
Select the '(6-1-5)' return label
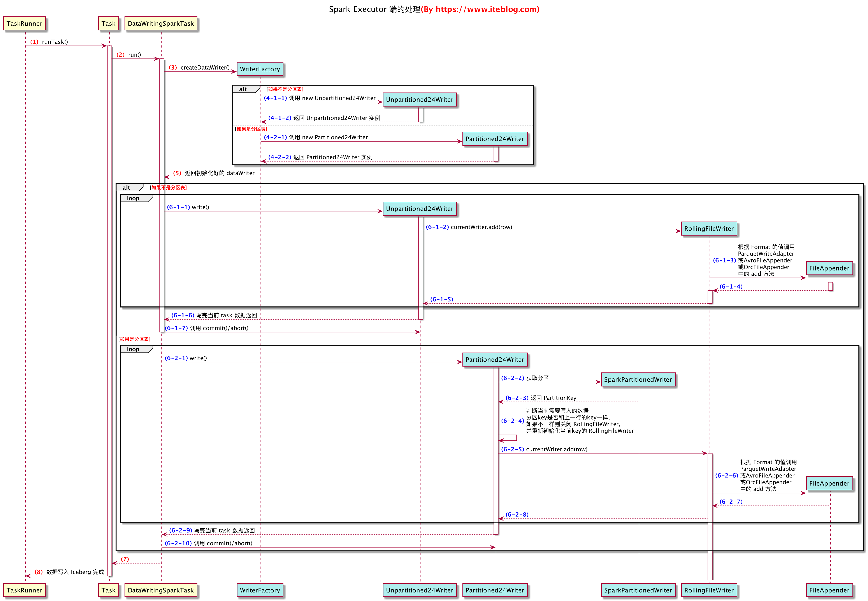point(441,299)
